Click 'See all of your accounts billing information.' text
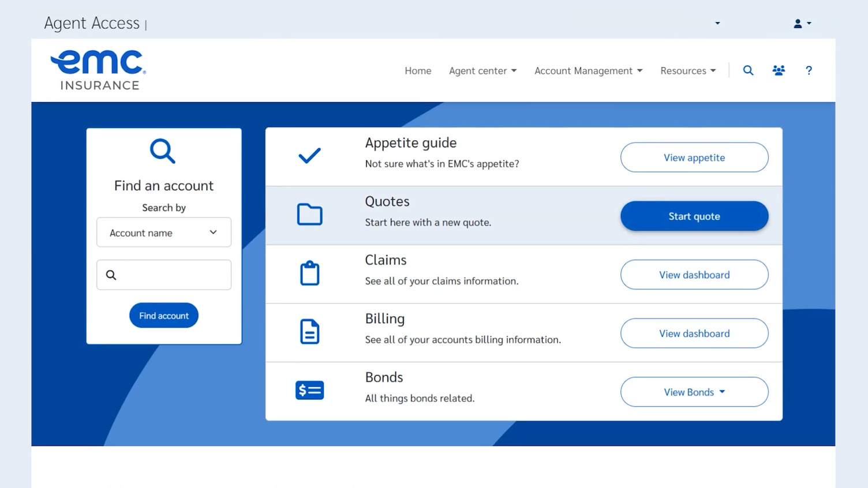This screenshot has width=868, height=488. click(x=463, y=340)
